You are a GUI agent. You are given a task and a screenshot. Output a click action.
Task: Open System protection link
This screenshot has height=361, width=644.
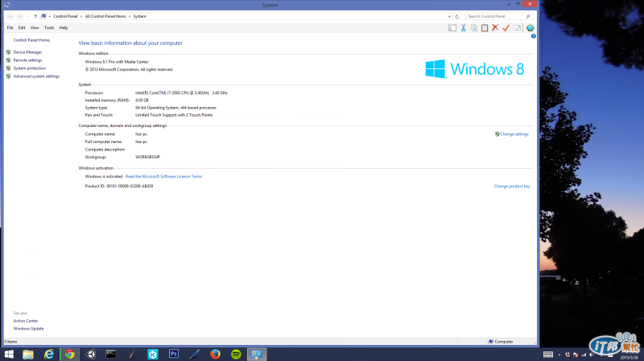click(29, 68)
